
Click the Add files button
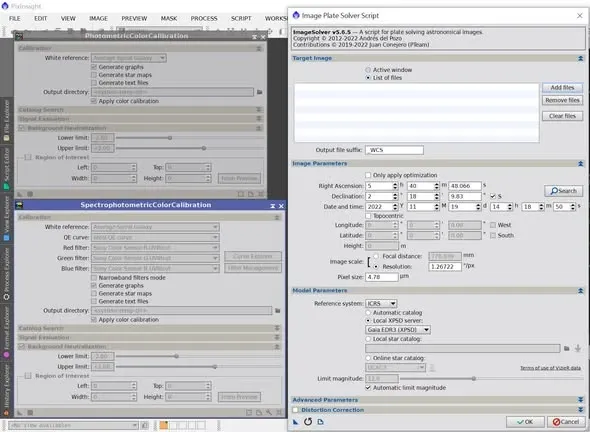pyautogui.click(x=563, y=88)
